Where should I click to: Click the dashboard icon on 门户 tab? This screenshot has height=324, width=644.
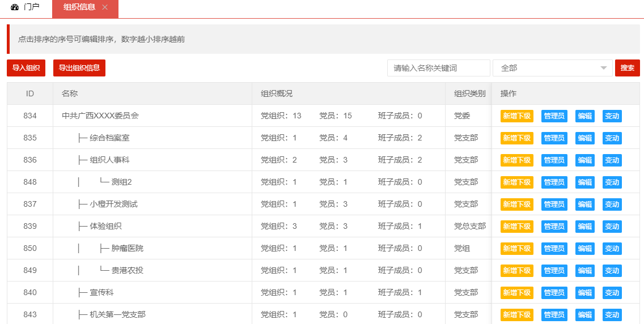click(x=15, y=7)
